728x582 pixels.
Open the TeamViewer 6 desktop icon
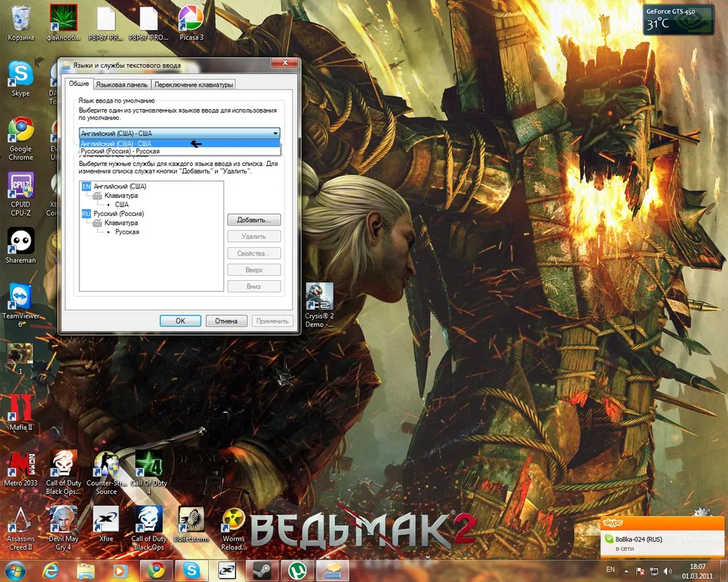[20, 297]
